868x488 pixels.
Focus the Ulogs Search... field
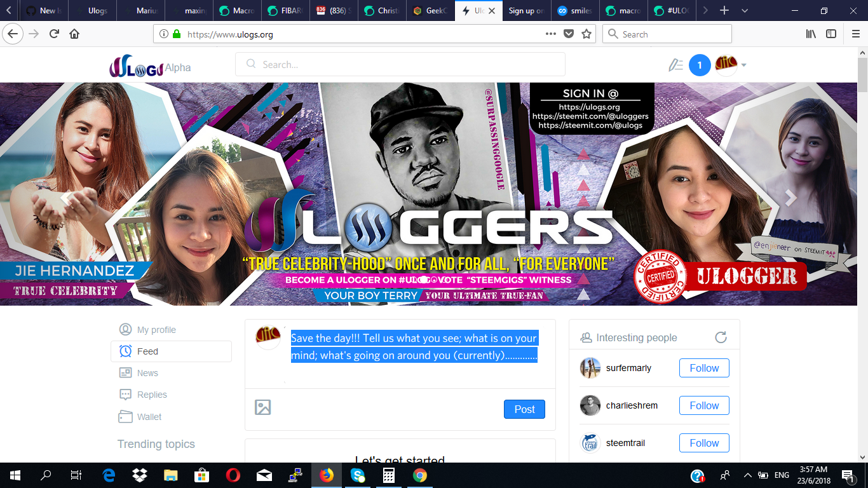click(x=400, y=64)
